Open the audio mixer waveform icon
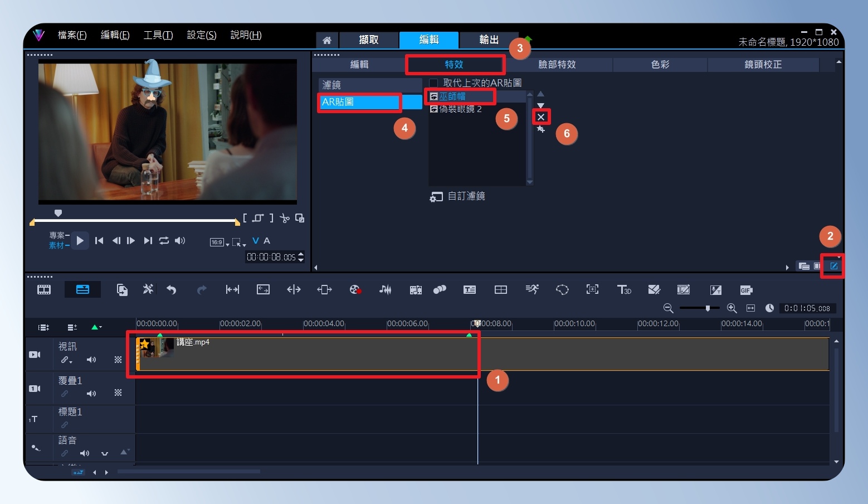868x504 pixels. click(385, 289)
